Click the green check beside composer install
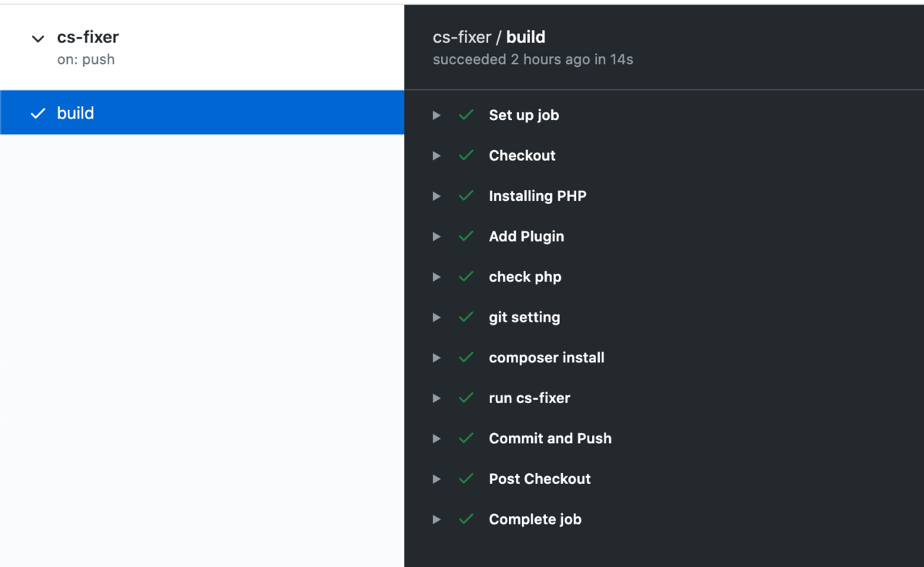This screenshot has width=924, height=567. point(466,357)
